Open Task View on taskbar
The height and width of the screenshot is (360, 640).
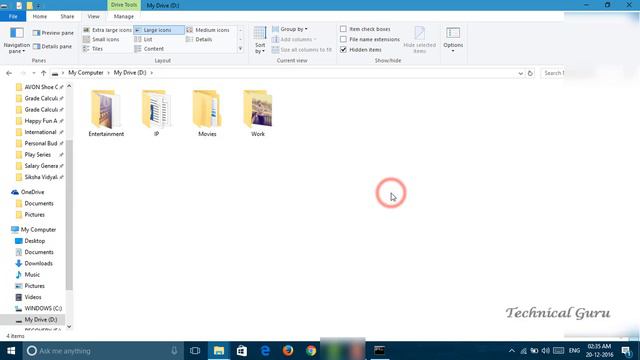(x=195, y=351)
